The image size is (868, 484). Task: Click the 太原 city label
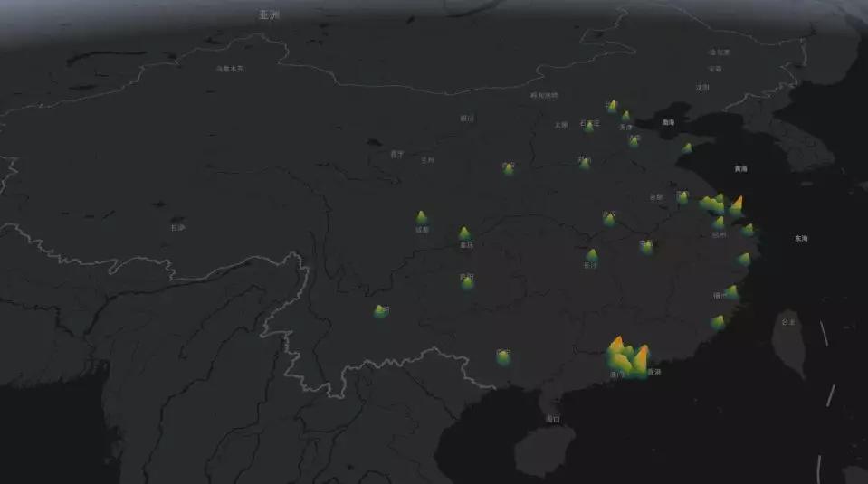coord(561,125)
